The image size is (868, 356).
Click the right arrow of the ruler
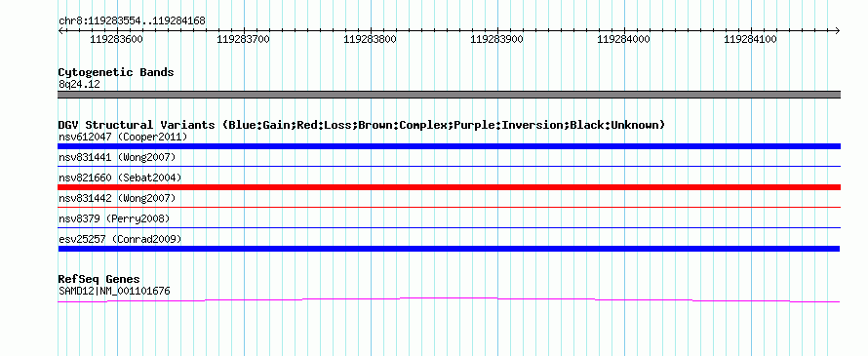pos(837,30)
